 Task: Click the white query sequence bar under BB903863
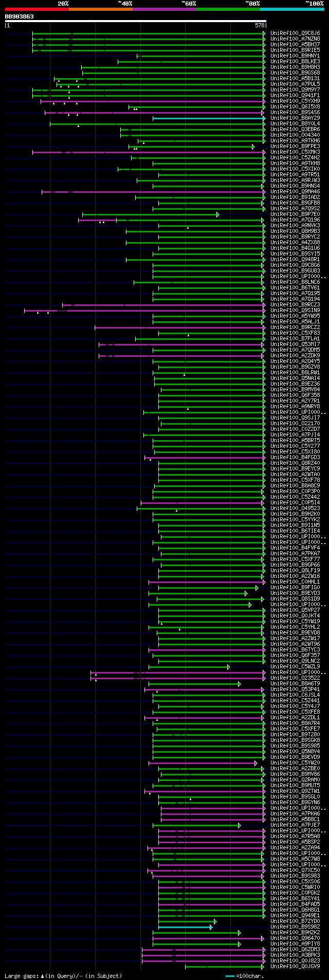pos(136,21)
